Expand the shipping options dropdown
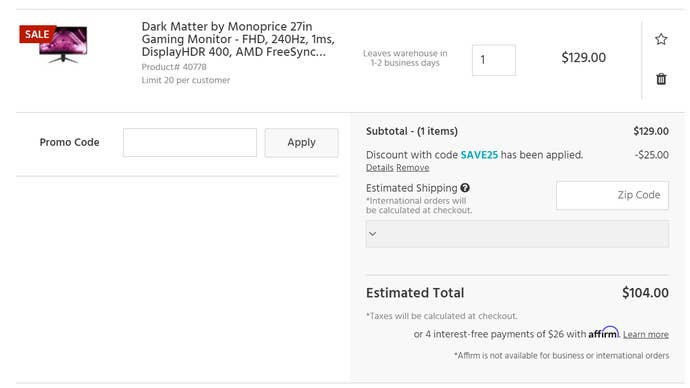The height and width of the screenshot is (388, 690). pyautogui.click(x=517, y=234)
